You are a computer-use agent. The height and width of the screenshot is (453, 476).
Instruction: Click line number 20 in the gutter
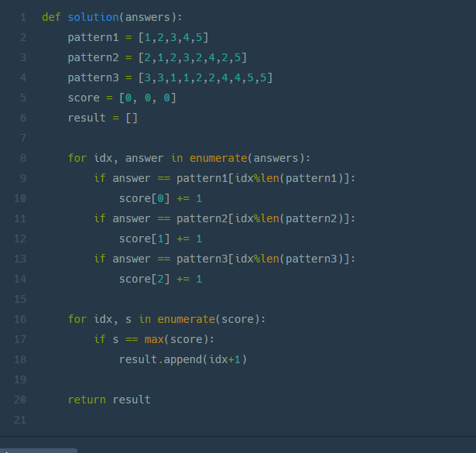coord(20,400)
